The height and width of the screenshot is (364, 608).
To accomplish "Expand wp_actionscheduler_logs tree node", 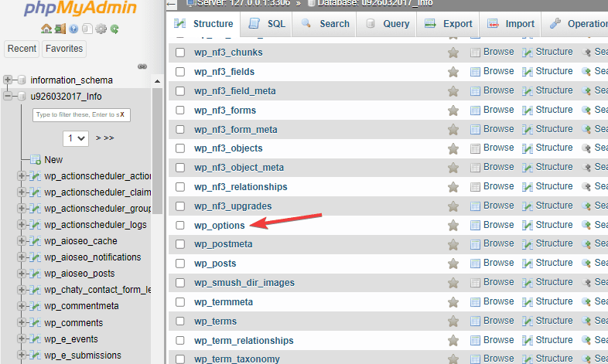I will [22, 225].
